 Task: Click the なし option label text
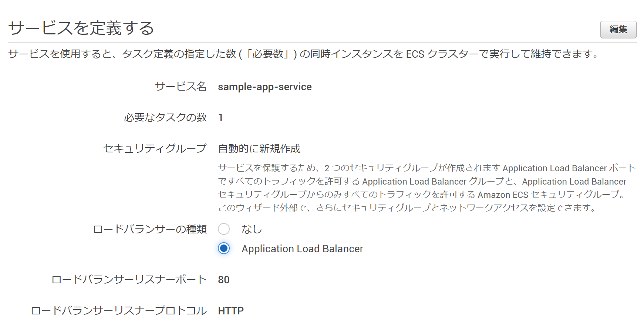point(252,229)
